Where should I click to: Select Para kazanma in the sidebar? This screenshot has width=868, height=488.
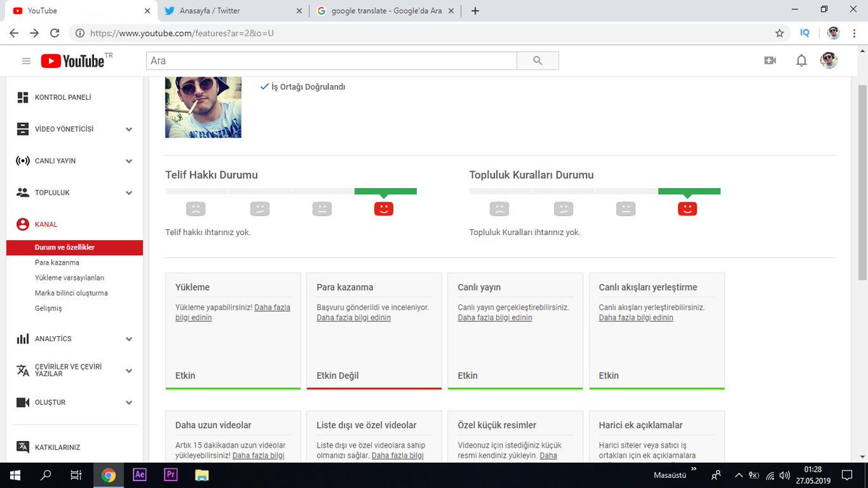pyautogui.click(x=57, y=262)
